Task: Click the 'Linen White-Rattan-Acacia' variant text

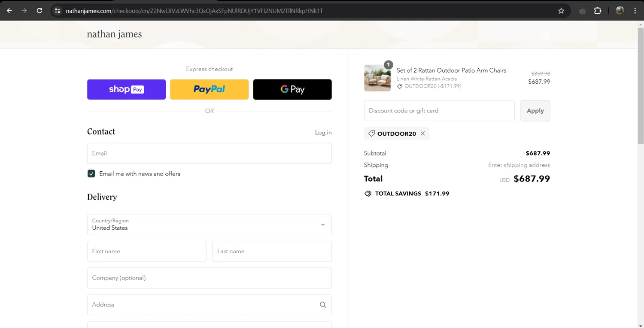Action: tap(427, 79)
